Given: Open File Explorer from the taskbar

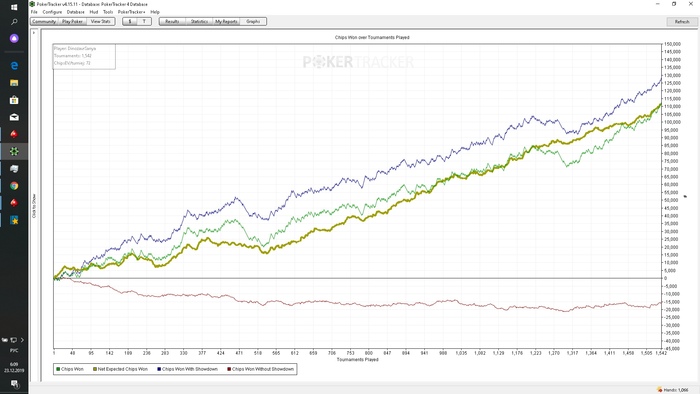Looking at the screenshot, I should 14,83.
